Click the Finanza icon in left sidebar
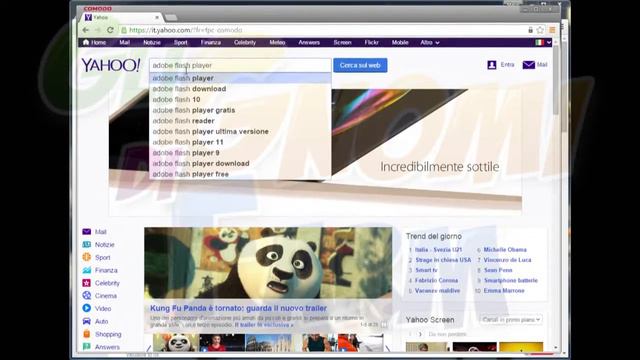The height and width of the screenshot is (360, 640). pyautogui.click(x=87, y=270)
